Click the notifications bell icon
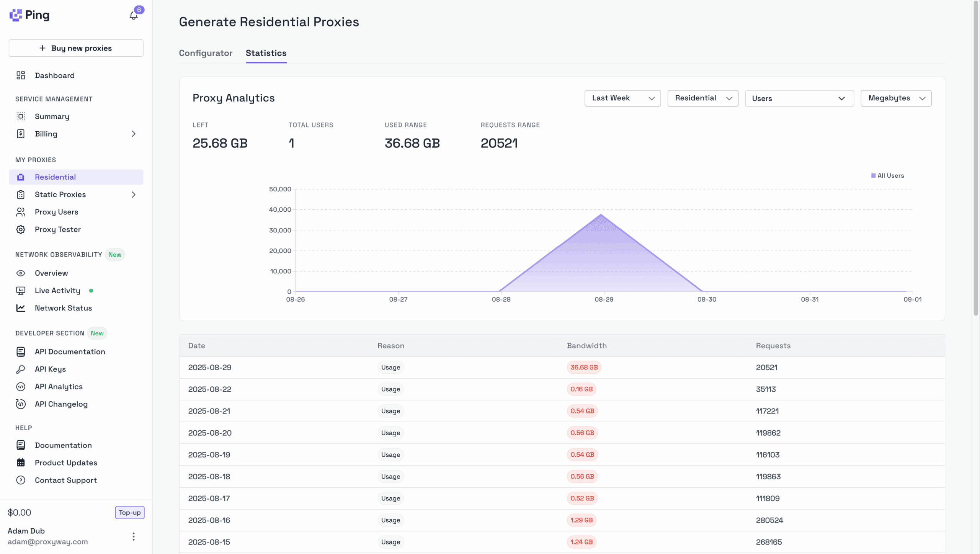Screen dimensions: 980x554 133,16
